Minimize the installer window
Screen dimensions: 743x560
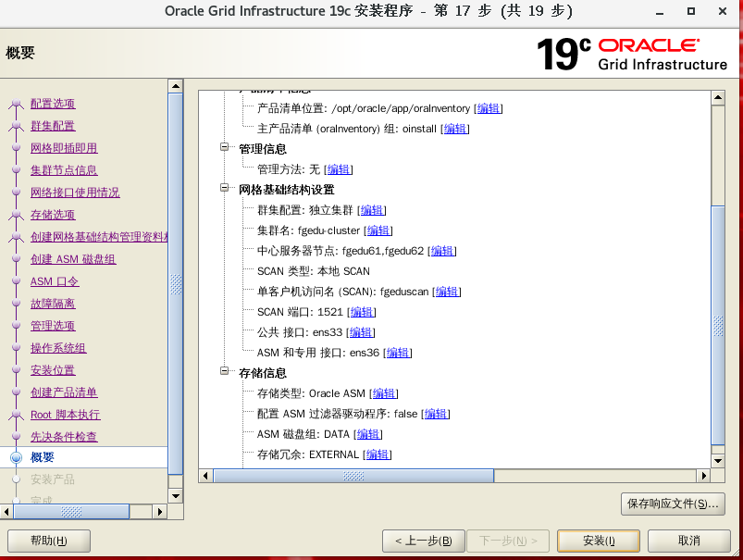point(660,12)
